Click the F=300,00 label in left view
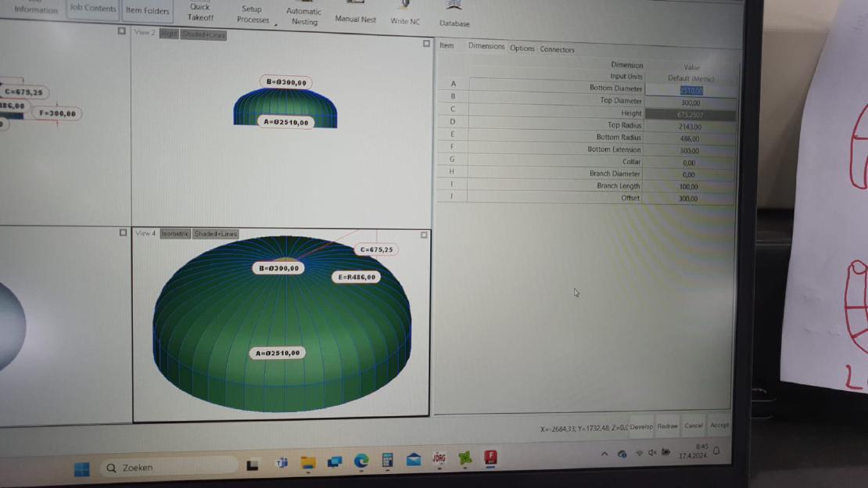 coord(58,113)
